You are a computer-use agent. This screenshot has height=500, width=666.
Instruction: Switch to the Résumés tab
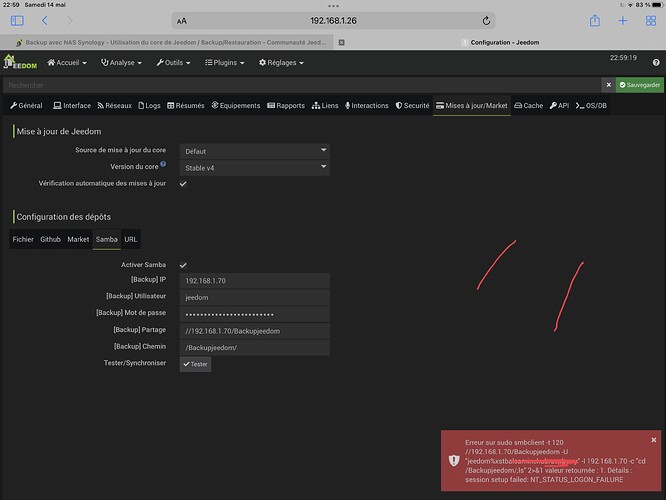click(186, 105)
